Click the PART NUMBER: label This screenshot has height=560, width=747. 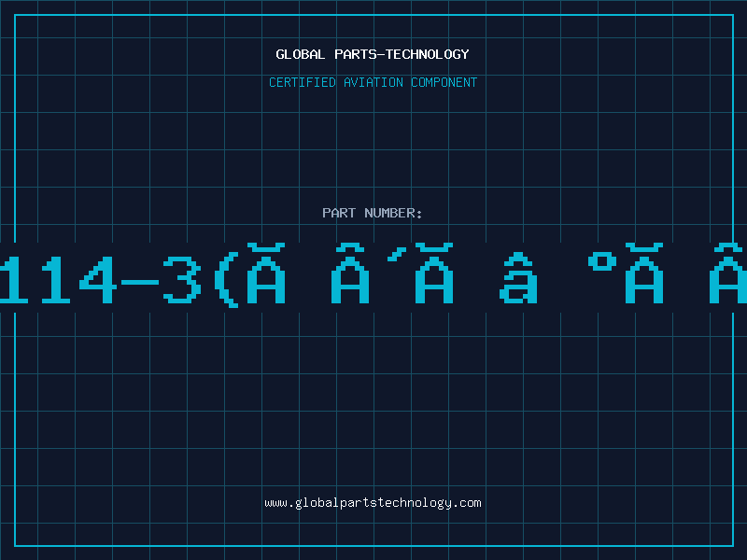click(372, 213)
